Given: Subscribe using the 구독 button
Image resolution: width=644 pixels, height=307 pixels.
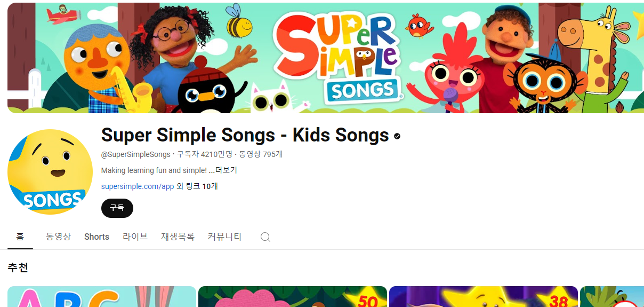Looking at the screenshot, I should [117, 208].
